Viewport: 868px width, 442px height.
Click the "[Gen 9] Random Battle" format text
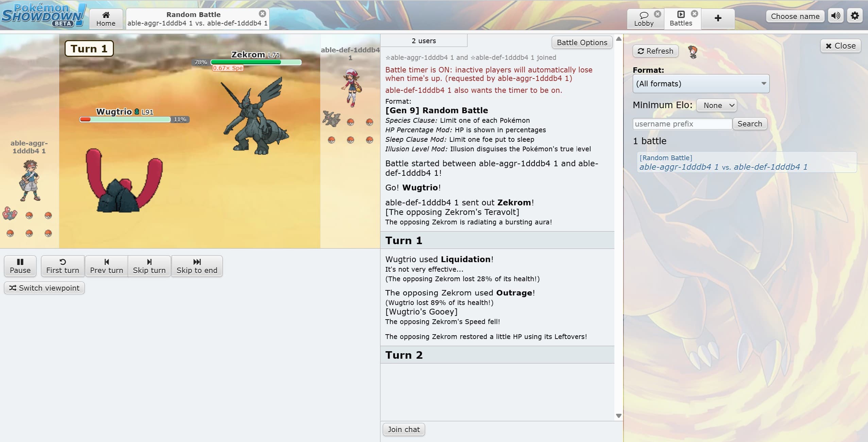point(437,110)
